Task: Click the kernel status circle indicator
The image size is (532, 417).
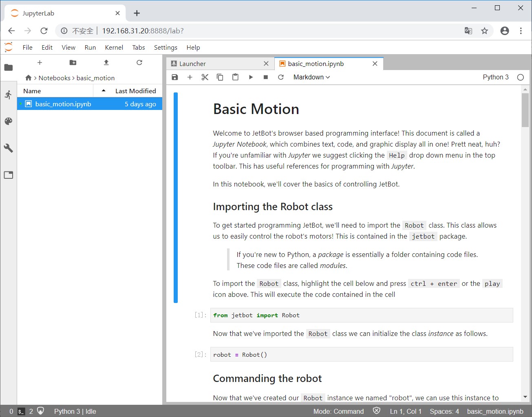Action: click(521, 77)
